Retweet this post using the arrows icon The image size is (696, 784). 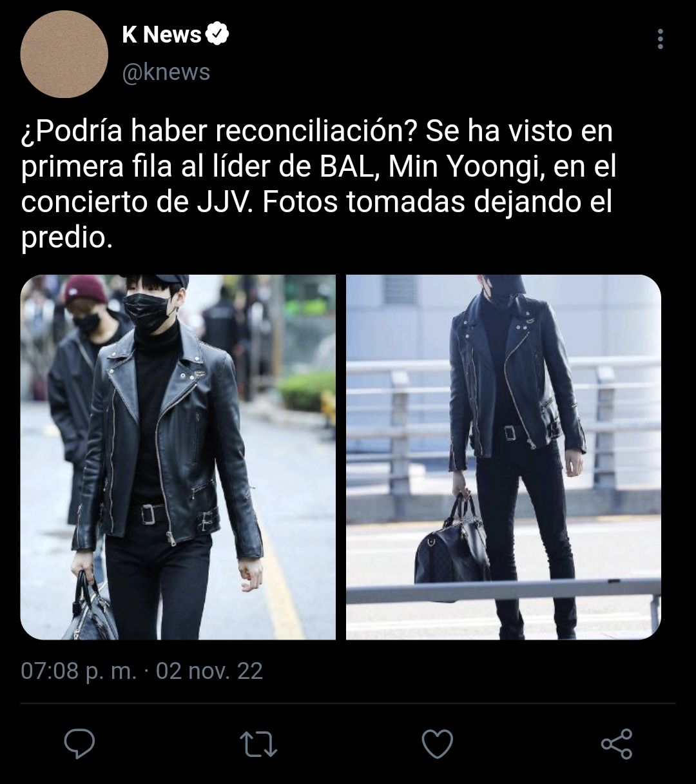258,745
